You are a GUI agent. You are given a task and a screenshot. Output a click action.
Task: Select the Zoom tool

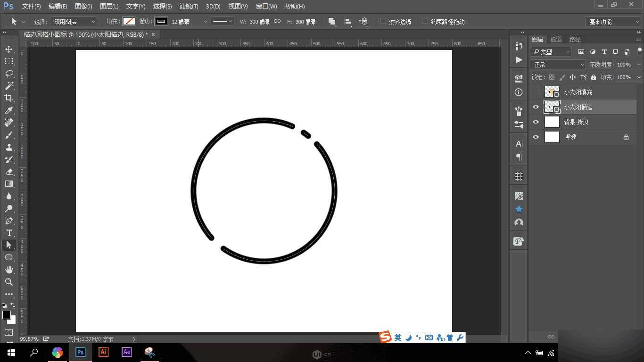(8, 282)
